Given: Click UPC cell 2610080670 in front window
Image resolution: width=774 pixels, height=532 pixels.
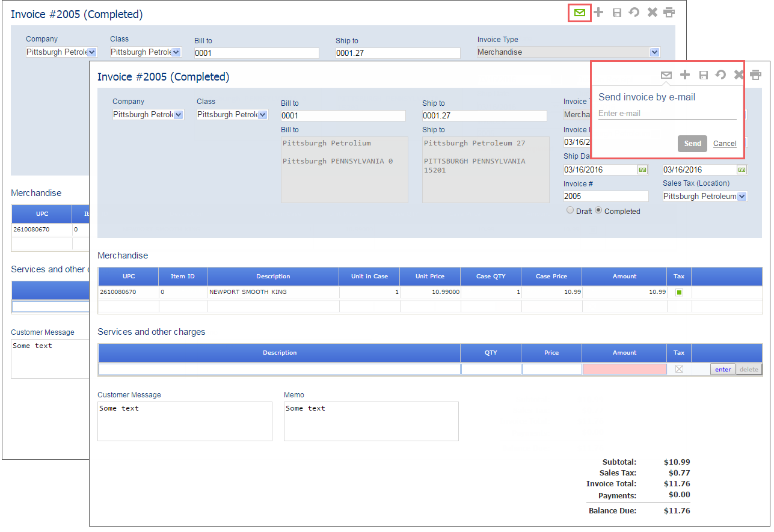Looking at the screenshot, I should [129, 292].
